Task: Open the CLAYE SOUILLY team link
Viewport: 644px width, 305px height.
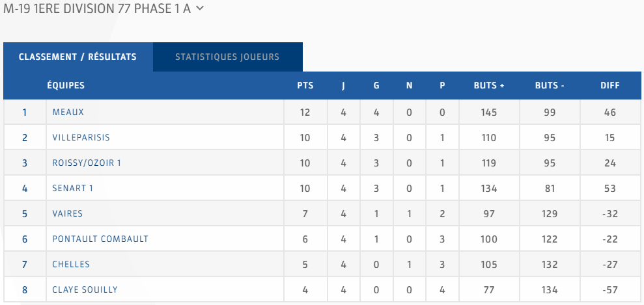Action: 85,290
